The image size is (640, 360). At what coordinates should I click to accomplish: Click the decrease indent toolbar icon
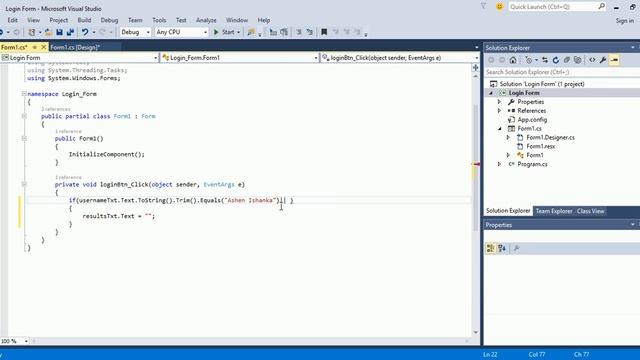tap(273, 32)
